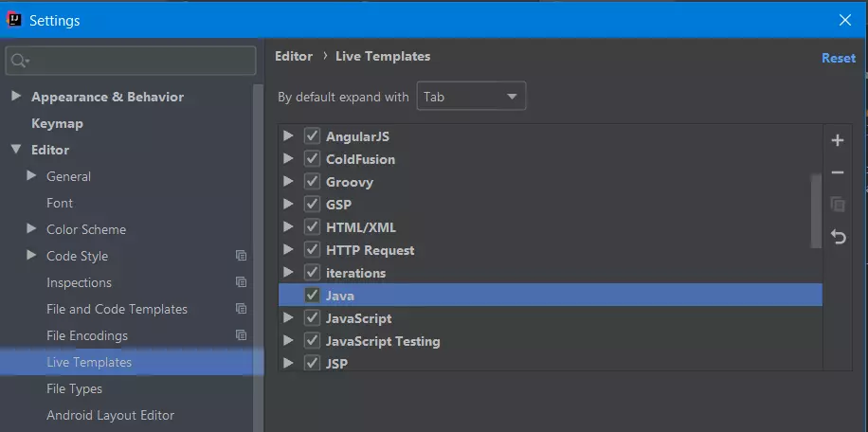
Task: Disable the Groovy template group checkbox
Action: [312, 182]
